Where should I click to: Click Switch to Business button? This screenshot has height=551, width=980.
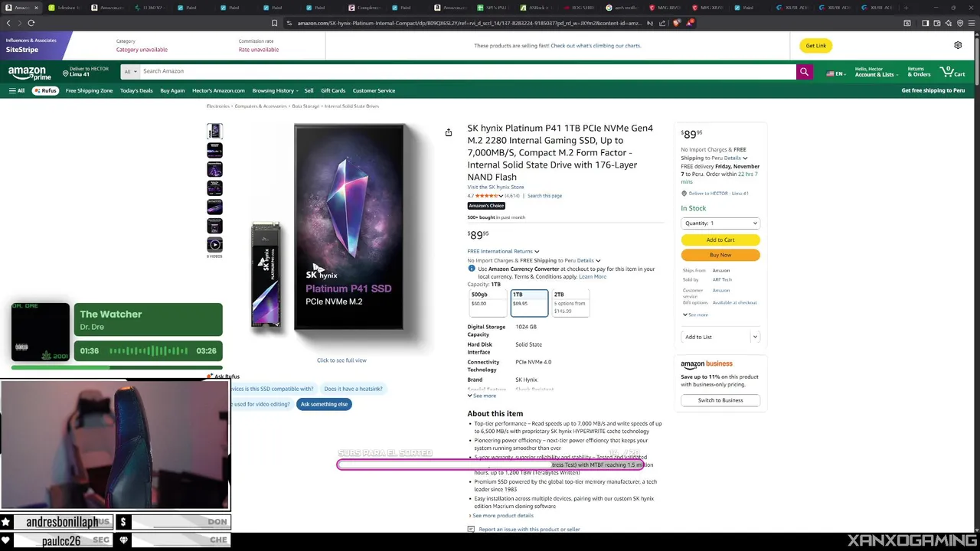720,400
